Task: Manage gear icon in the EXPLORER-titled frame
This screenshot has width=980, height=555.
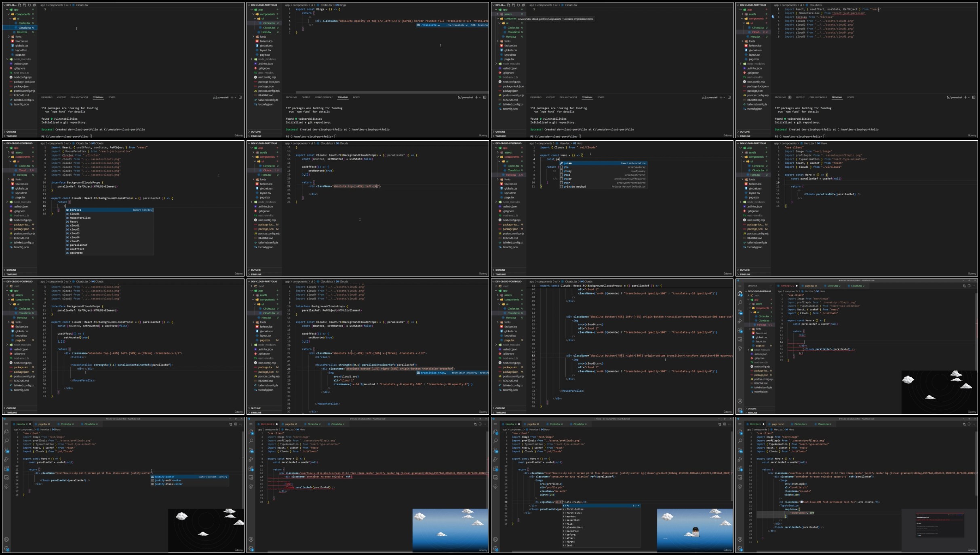Action: click(740, 410)
